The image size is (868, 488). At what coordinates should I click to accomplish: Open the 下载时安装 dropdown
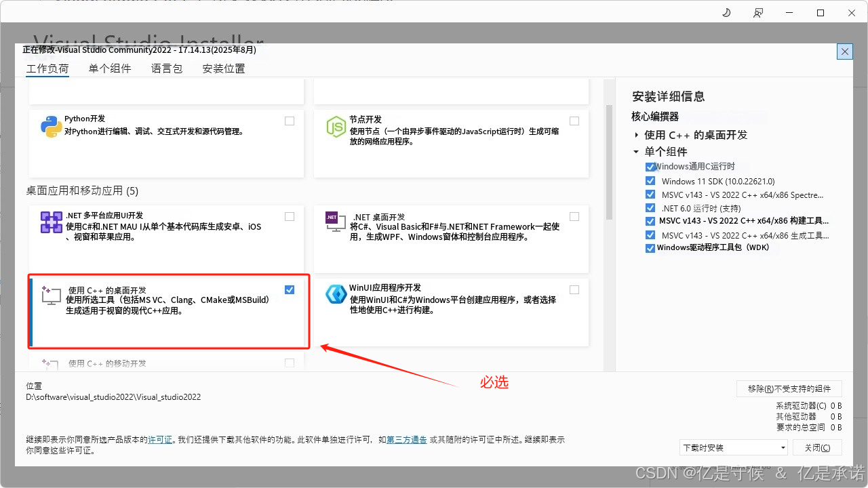734,447
